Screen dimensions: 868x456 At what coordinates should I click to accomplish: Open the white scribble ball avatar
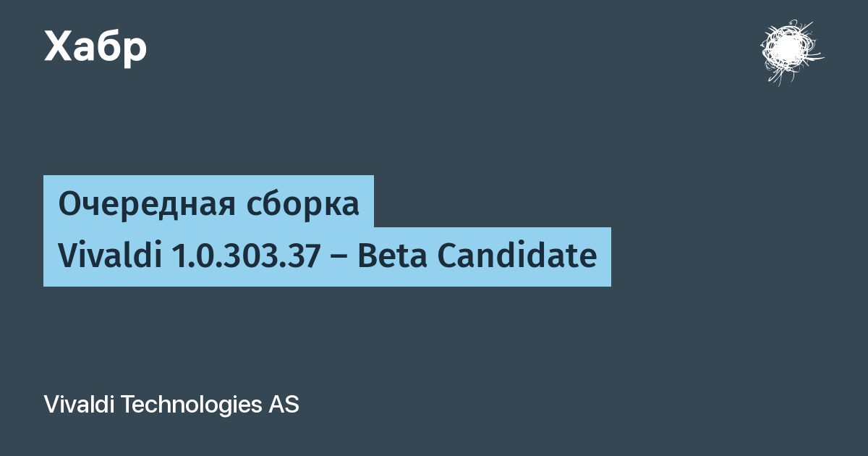pyautogui.click(x=790, y=53)
